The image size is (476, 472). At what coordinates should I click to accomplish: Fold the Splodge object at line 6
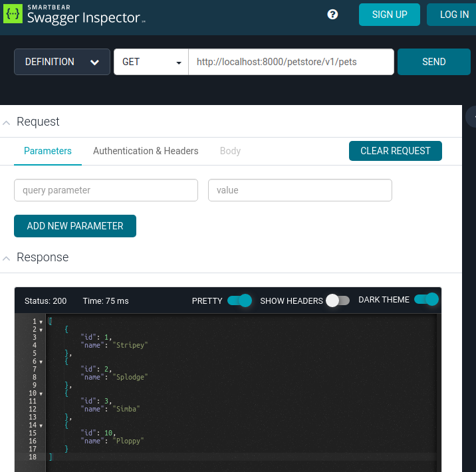point(41,362)
